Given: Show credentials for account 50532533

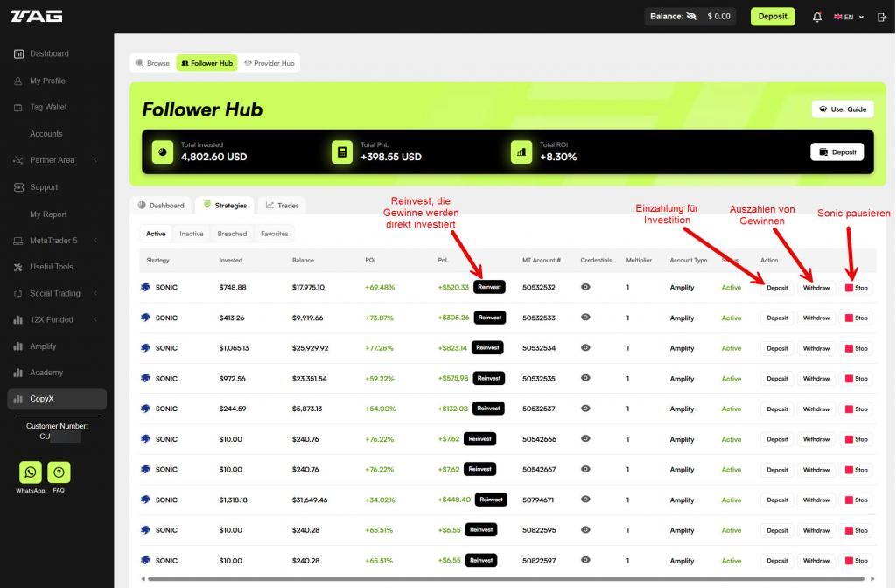Looking at the screenshot, I should point(585,318).
